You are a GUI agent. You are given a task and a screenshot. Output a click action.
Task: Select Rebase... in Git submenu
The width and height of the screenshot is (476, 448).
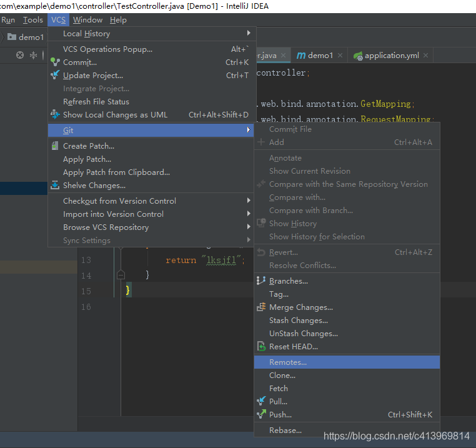click(347, 430)
